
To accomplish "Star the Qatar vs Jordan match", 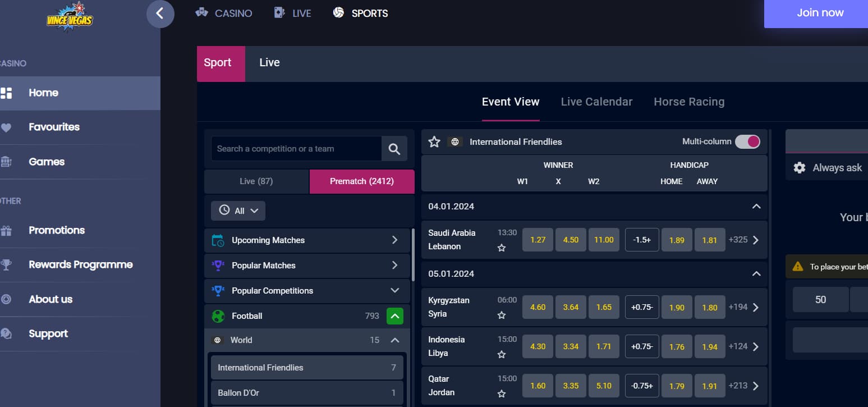I will pyautogui.click(x=502, y=394).
